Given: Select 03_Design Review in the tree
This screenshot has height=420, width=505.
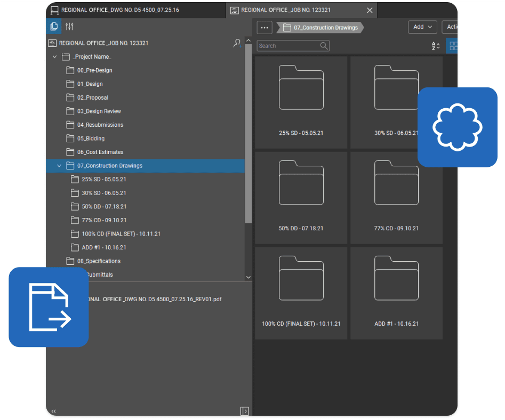Looking at the screenshot, I should (94, 111).
